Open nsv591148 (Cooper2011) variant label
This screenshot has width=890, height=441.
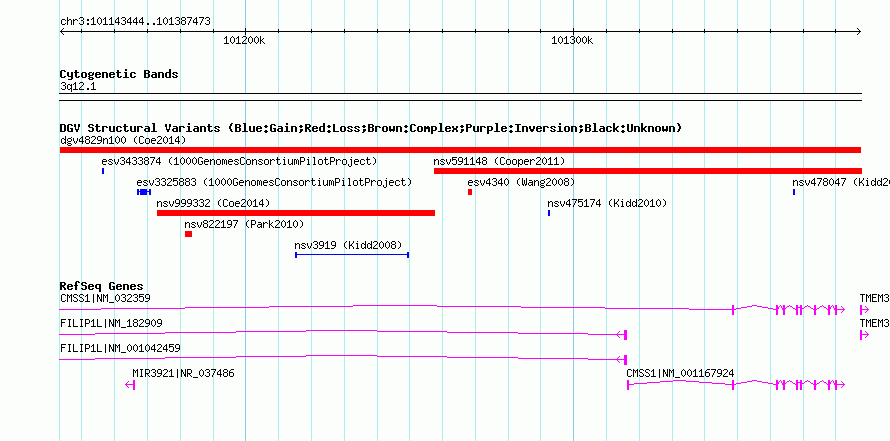[x=499, y=161]
